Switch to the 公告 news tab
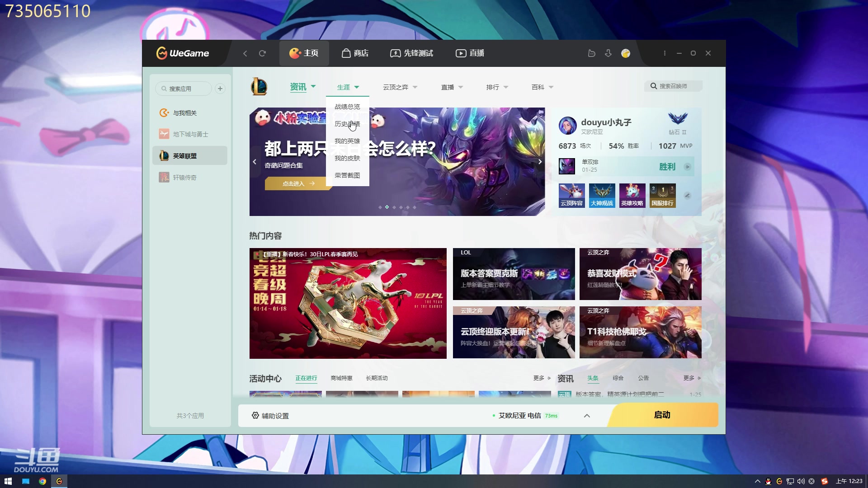The image size is (868, 488). click(x=643, y=378)
